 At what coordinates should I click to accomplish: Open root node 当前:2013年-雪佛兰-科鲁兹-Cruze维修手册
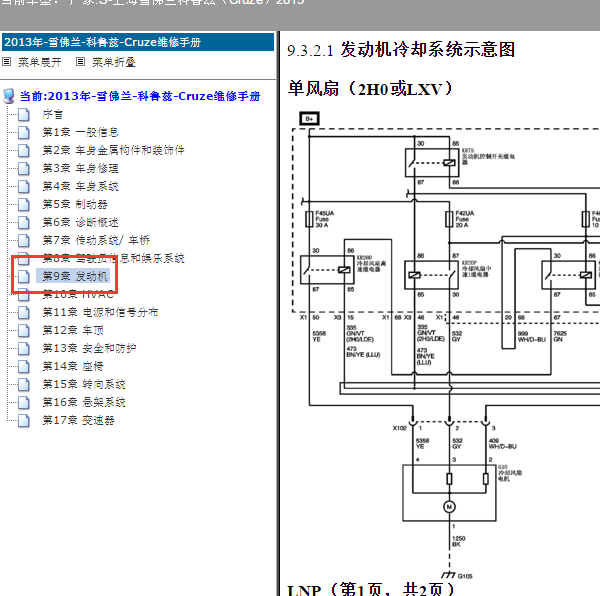pyautogui.click(x=140, y=96)
